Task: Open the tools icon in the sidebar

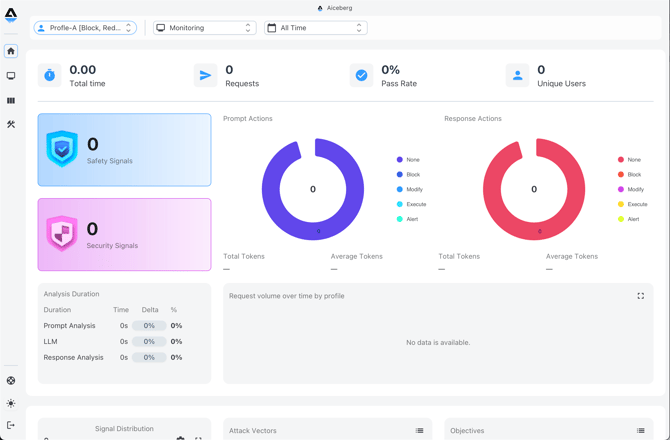Action: (x=11, y=125)
